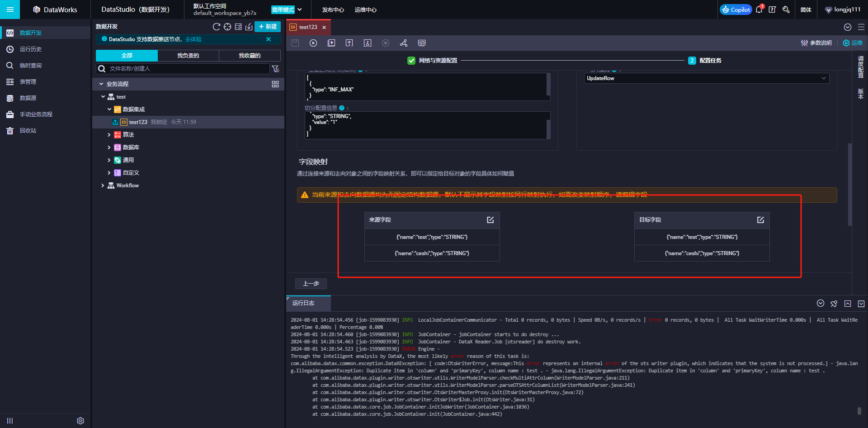Switch tree to grid view in 业务流程 header
Viewport: 868px width, 428px height.
(x=275, y=84)
